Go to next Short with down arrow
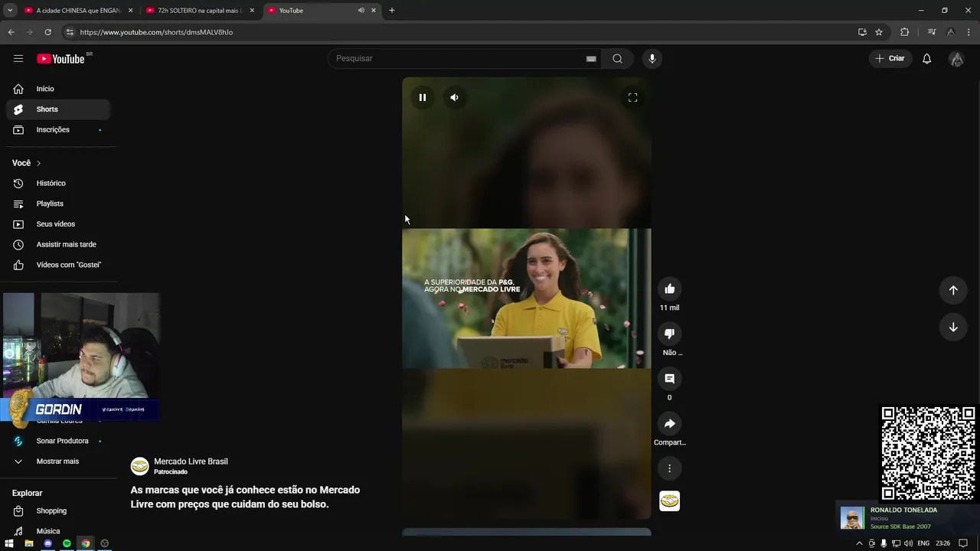Image resolution: width=980 pixels, height=551 pixels. [953, 327]
